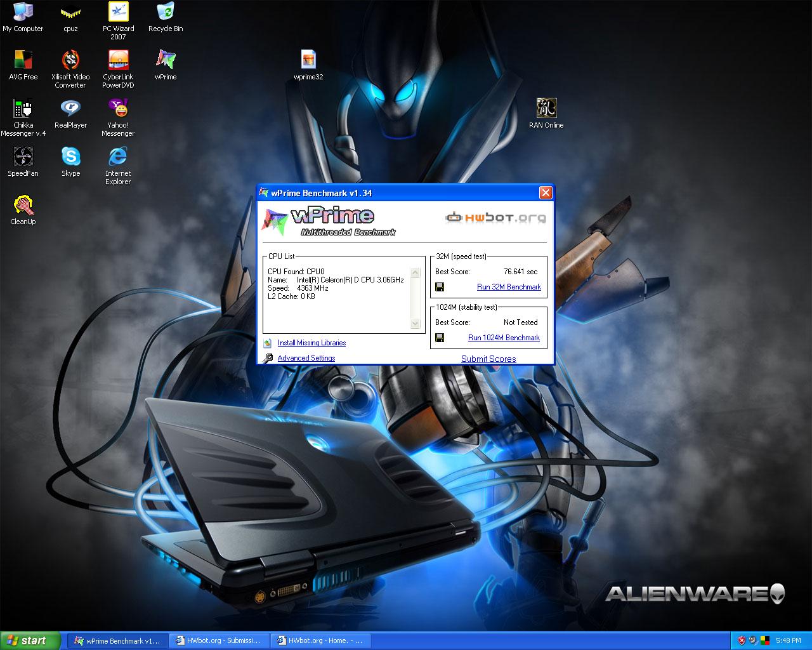812x650 pixels.
Task: Click the Install Missing Libraries icon
Action: coord(268,343)
